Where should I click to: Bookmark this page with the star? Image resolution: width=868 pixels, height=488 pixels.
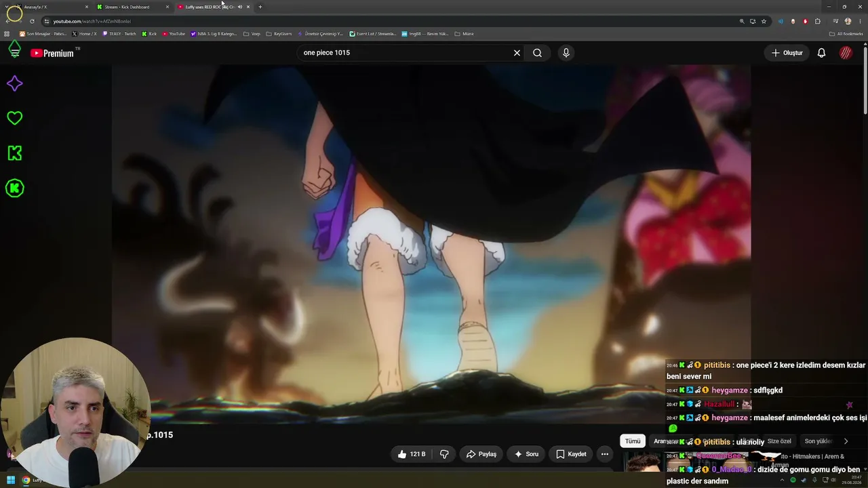(x=764, y=21)
